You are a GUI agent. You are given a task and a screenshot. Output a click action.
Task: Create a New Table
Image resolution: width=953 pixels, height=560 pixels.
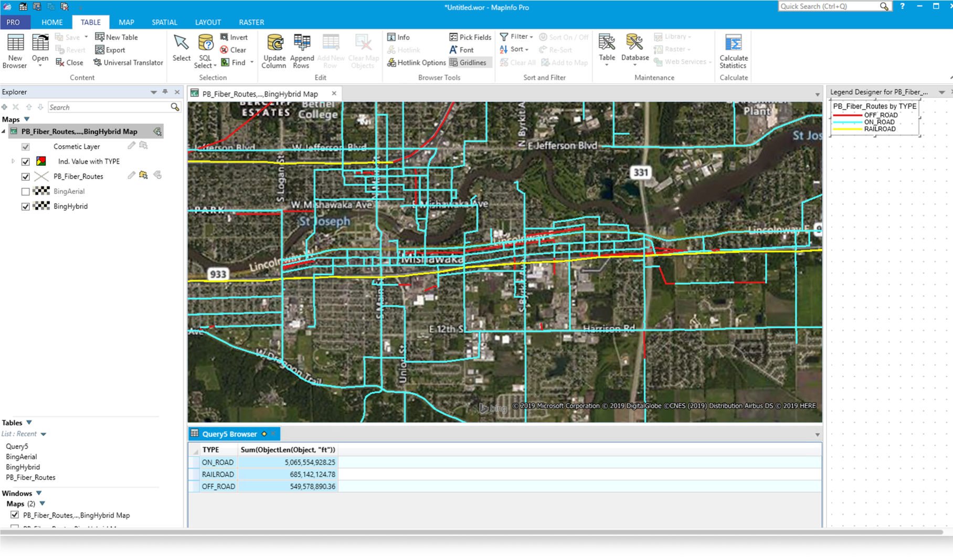pyautogui.click(x=116, y=37)
